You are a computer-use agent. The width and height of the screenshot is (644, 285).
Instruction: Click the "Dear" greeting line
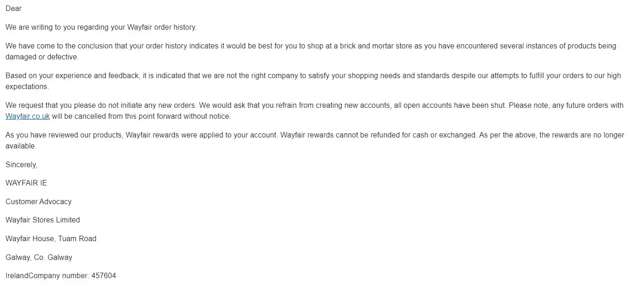pos(14,9)
